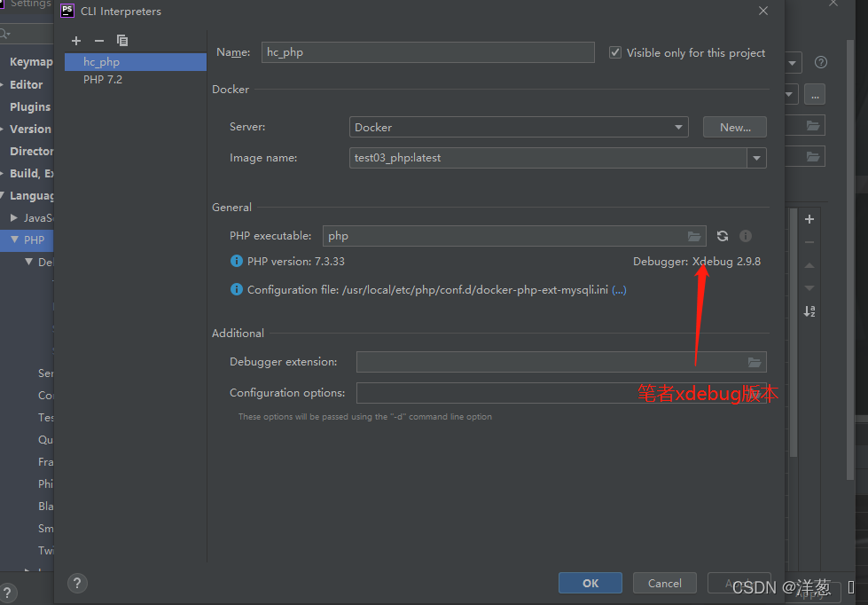Click the Configuration options field
868x605 pixels.
(x=561, y=393)
